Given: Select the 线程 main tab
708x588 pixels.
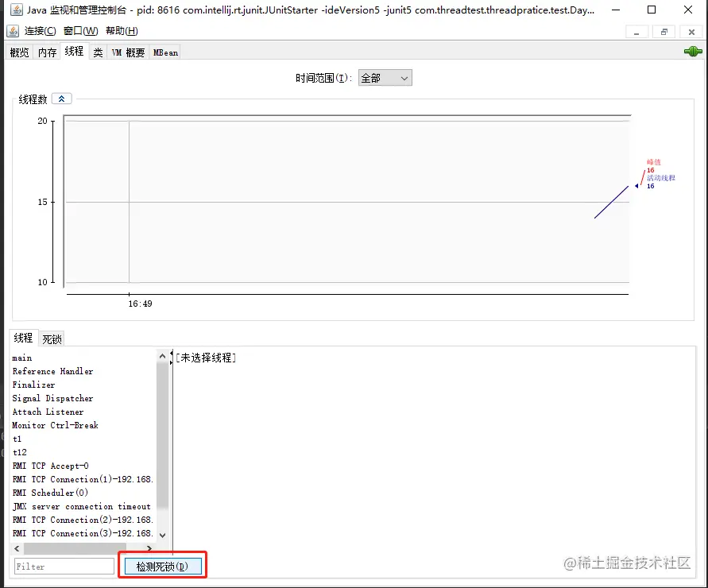Looking at the screenshot, I should 74,51.
